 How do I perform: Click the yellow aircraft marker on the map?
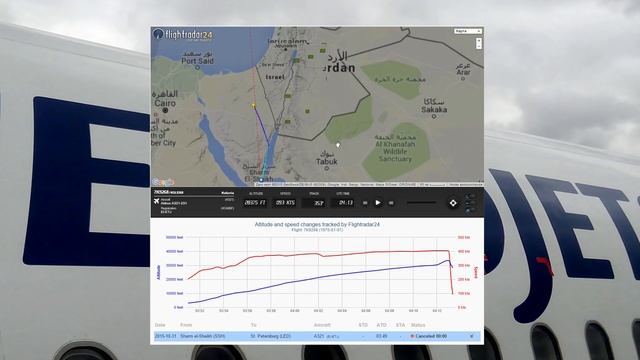click(253, 106)
